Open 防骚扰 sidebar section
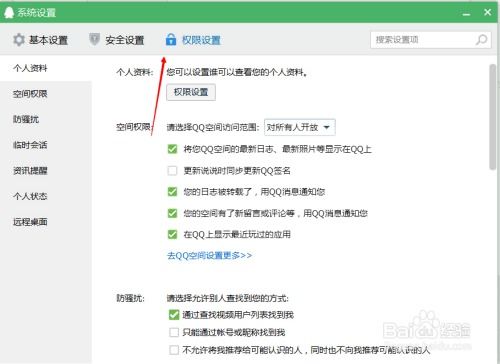This screenshot has height=364, width=500. coord(46,119)
